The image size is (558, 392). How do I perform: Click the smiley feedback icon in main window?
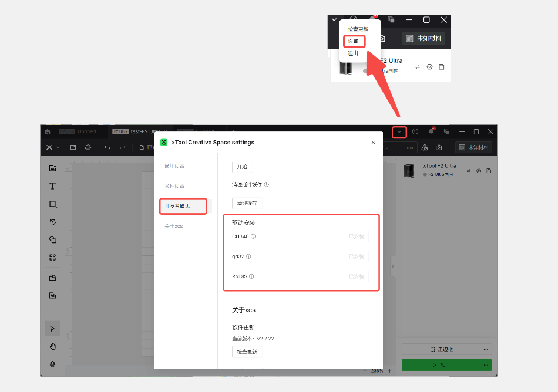tap(415, 131)
